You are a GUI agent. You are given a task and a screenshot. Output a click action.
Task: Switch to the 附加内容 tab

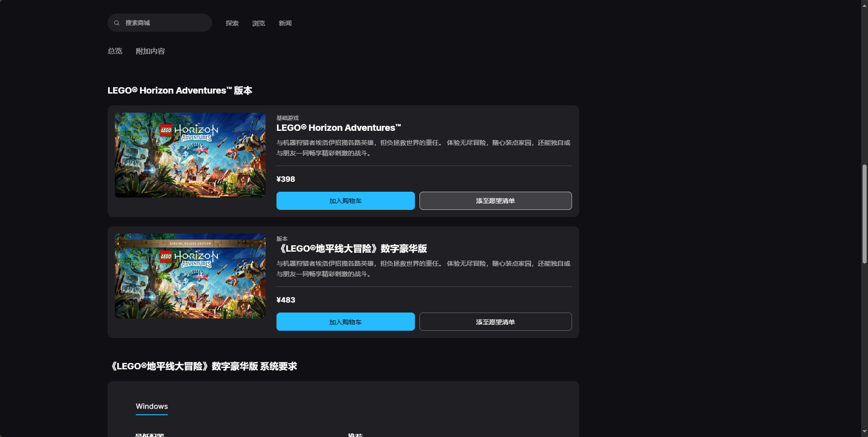point(150,51)
